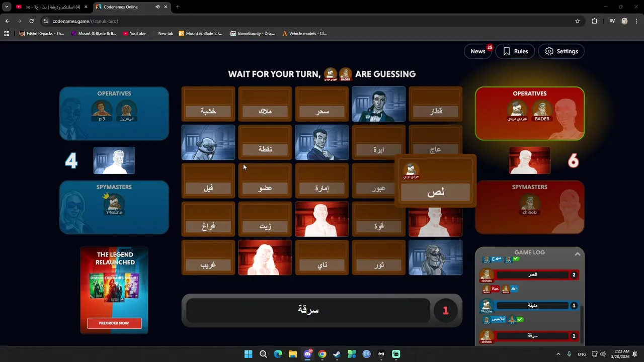Mute the Codenames Online tab audio
644x362 pixels.
[157, 7]
